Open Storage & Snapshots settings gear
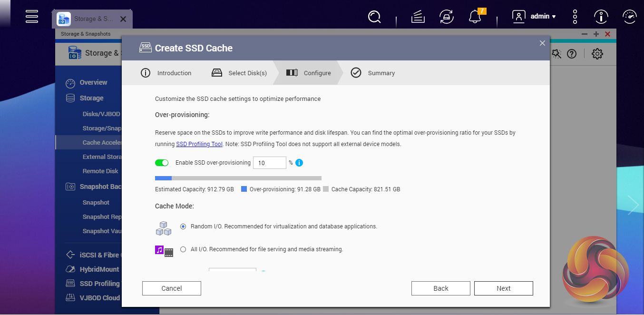 click(x=597, y=54)
